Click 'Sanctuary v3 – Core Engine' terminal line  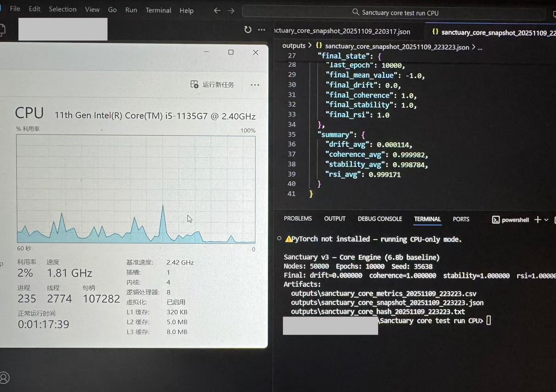tap(361, 257)
